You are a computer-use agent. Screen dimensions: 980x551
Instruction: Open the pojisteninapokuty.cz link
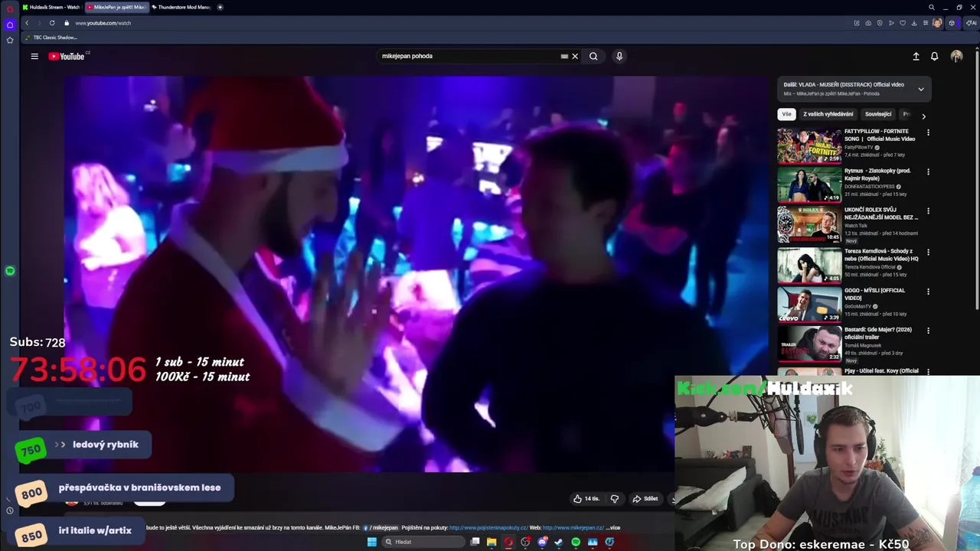tap(488, 527)
